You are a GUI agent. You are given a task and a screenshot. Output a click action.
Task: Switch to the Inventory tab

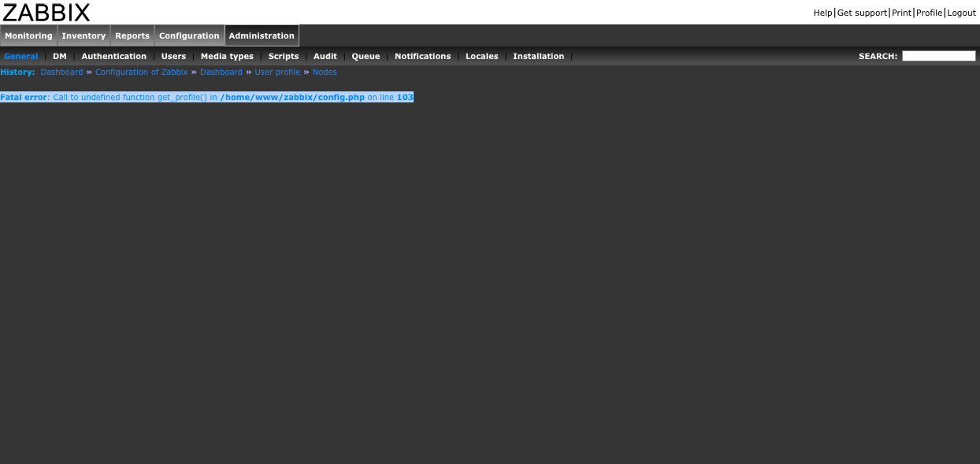pos(84,35)
